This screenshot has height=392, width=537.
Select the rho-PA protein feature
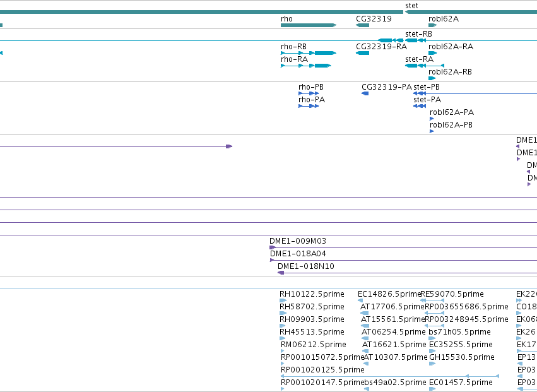click(x=309, y=106)
